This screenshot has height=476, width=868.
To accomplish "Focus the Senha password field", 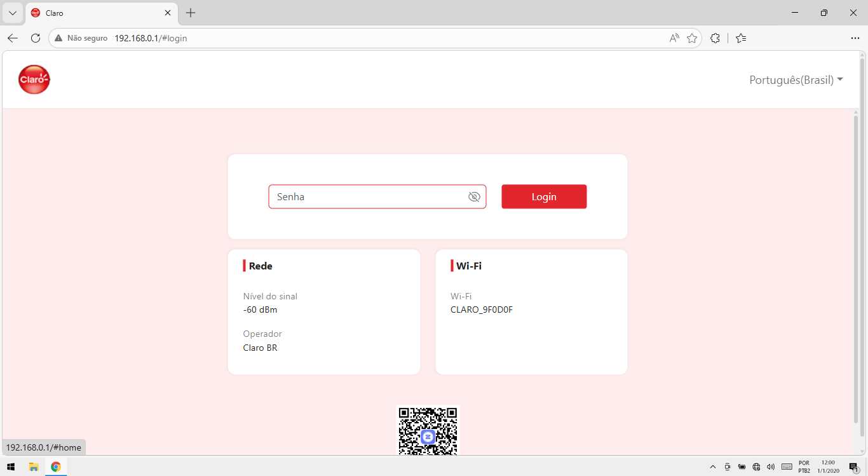I will click(x=377, y=196).
